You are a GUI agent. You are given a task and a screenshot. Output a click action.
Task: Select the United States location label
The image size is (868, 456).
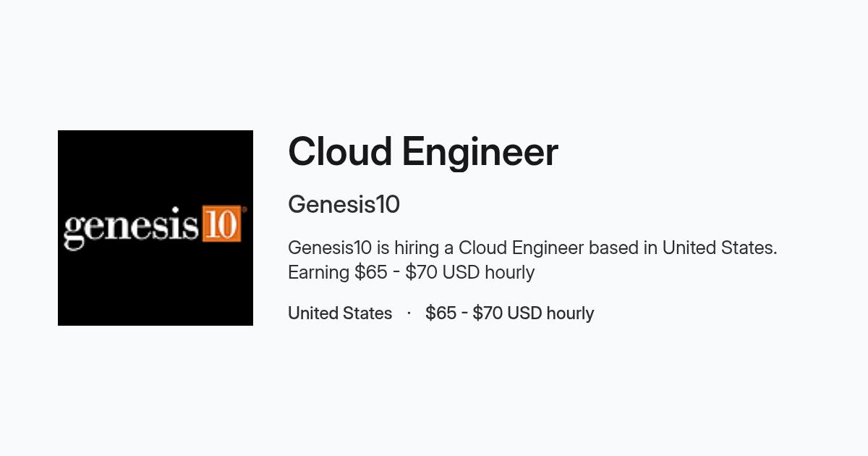pyautogui.click(x=340, y=313)
